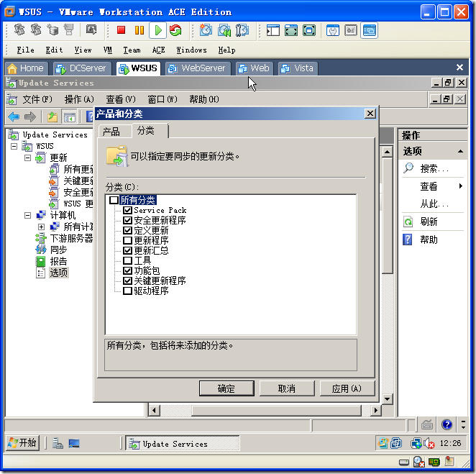Click the horizontal scrollbar right arrow

(x=376, y=411)
